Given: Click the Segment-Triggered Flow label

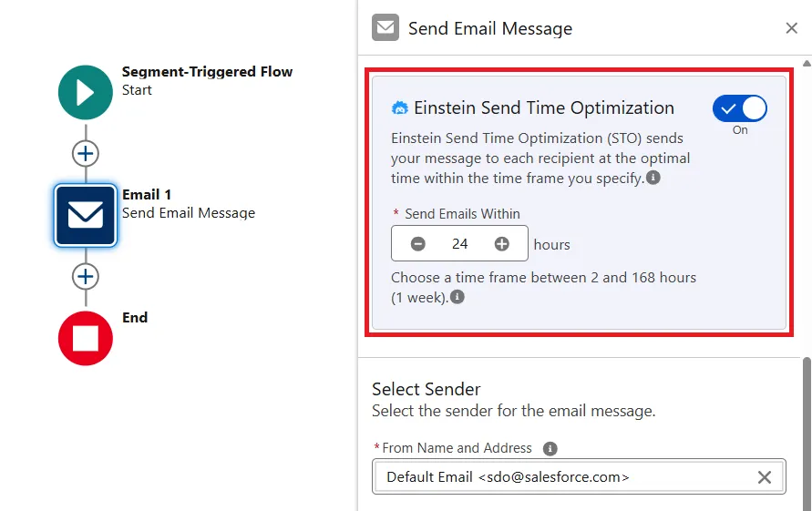Looking at the screenshot, I should (x=207, y=72).
